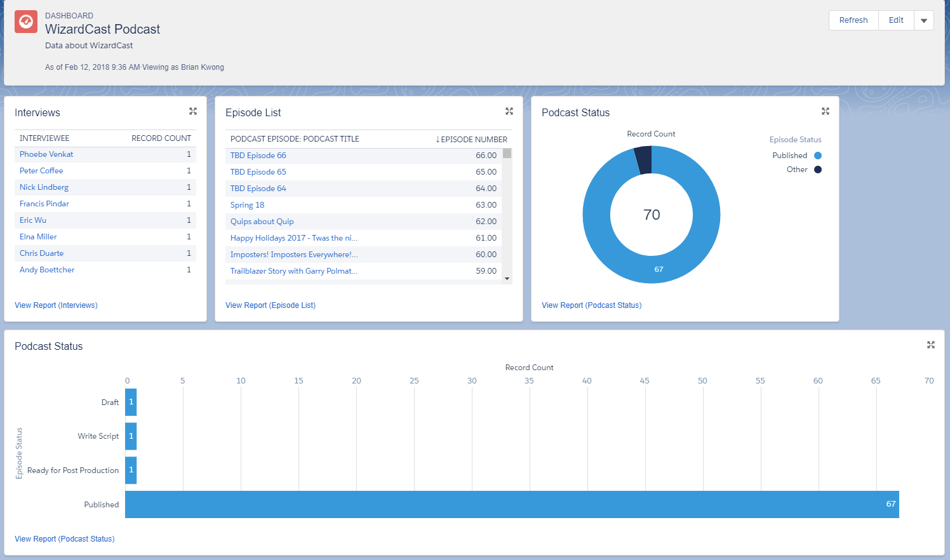950x560 pixels.
Task: Click the Data about WizardCast description
Action: pyautogui.click(x=89, y=46)
